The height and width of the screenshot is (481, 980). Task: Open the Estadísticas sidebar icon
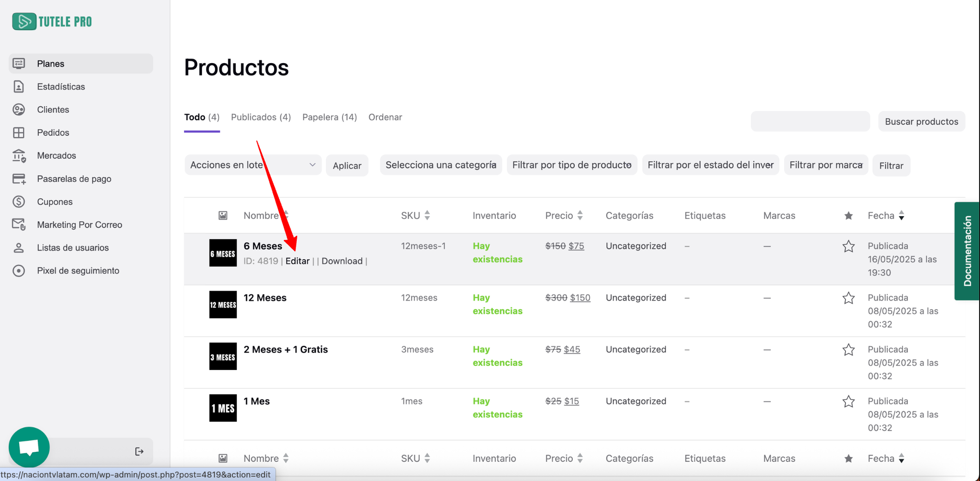tap(19, 87)
